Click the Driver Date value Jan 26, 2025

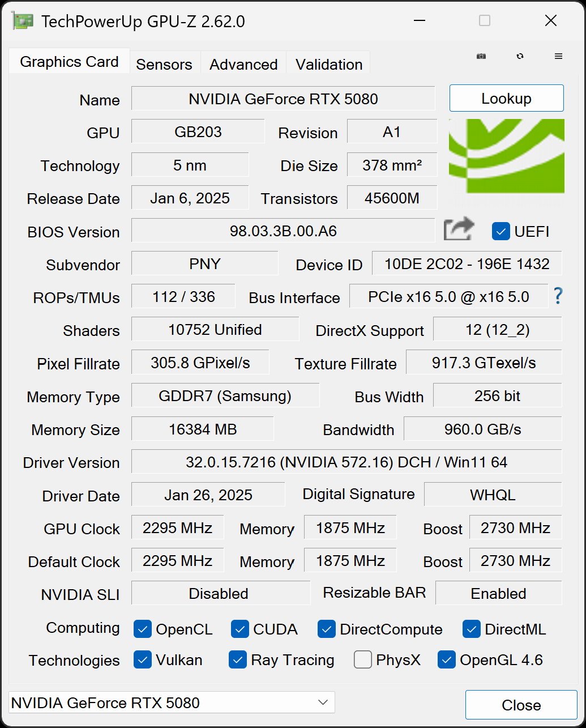(208, 495)
